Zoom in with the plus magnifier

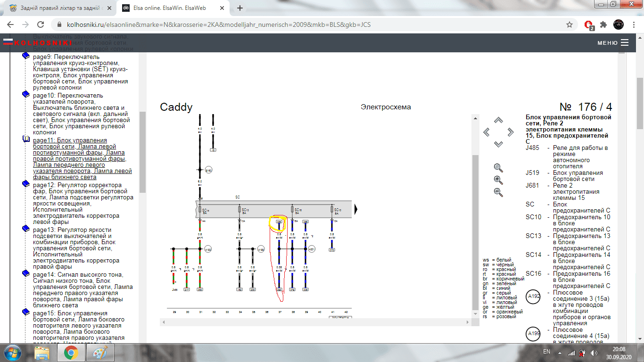pos(498,180)
